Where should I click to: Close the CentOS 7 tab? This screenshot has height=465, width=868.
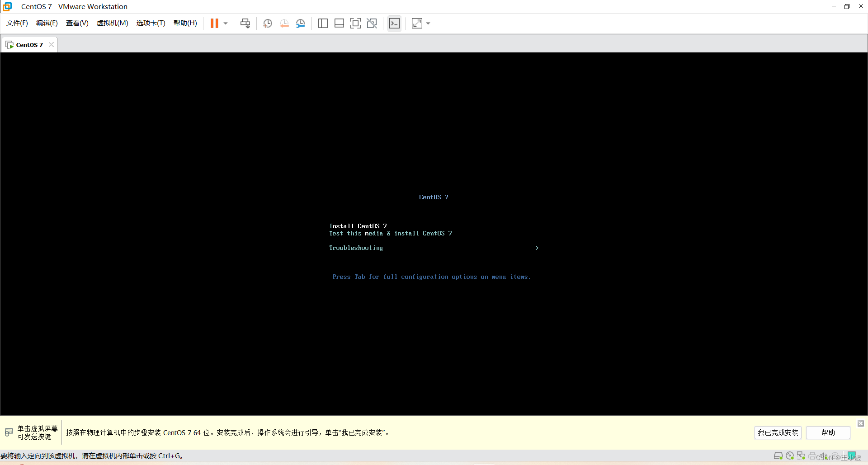pos(51,44)
